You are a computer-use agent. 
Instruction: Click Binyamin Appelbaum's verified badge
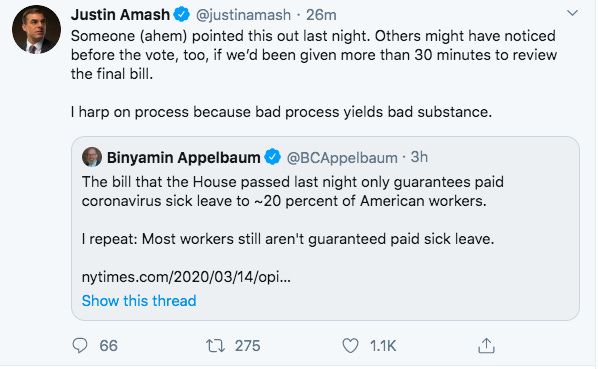272,157
